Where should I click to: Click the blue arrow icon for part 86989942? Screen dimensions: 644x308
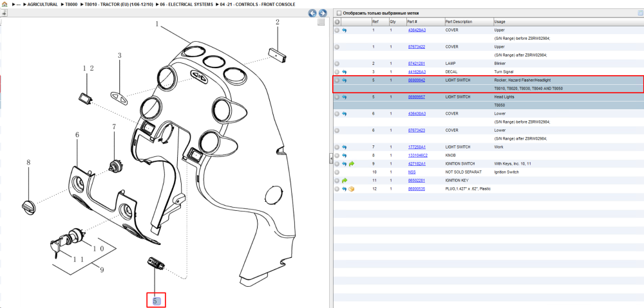(x=344, y=80)
